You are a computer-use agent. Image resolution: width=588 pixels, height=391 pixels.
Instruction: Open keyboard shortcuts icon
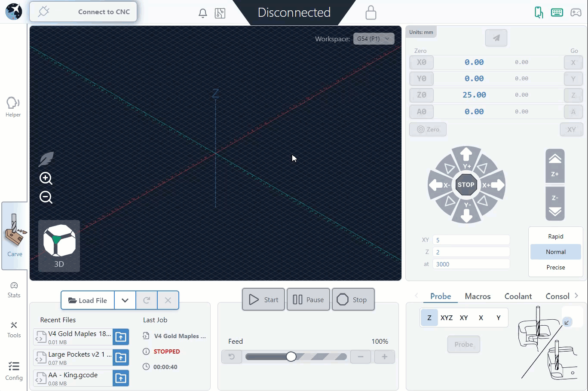click(x=557, y=12)
